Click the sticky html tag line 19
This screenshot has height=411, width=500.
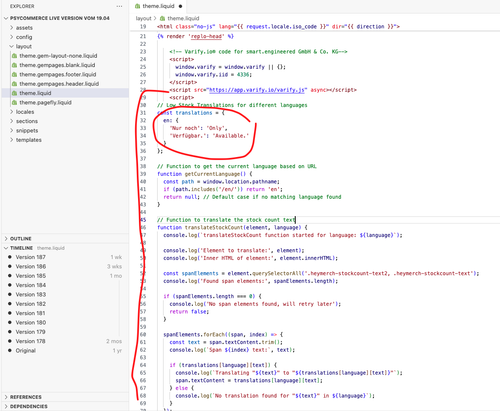coord(278,26)
